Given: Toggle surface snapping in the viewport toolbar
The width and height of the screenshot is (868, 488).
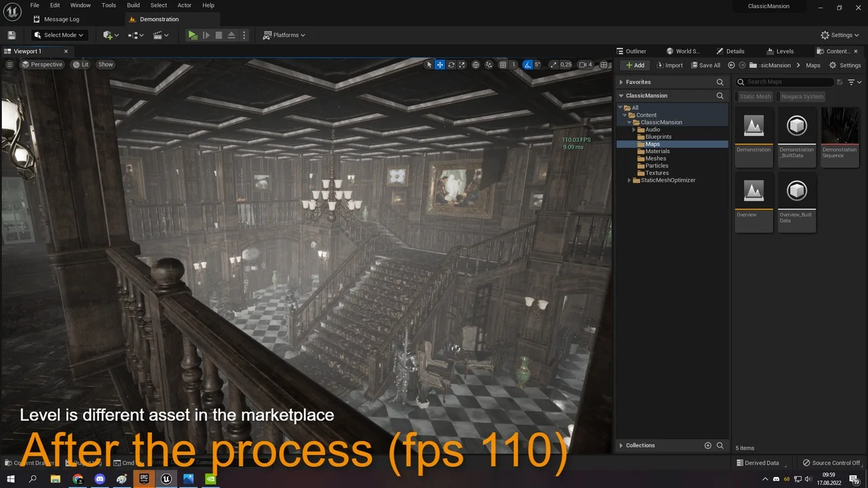Looking at the screenshot, I should click(488, 64).
